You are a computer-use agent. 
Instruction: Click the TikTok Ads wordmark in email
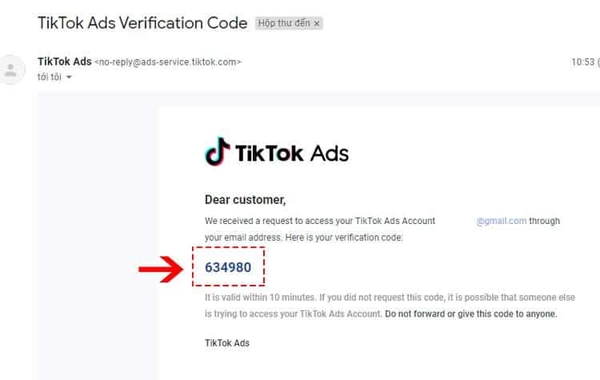tap(292, 153)
